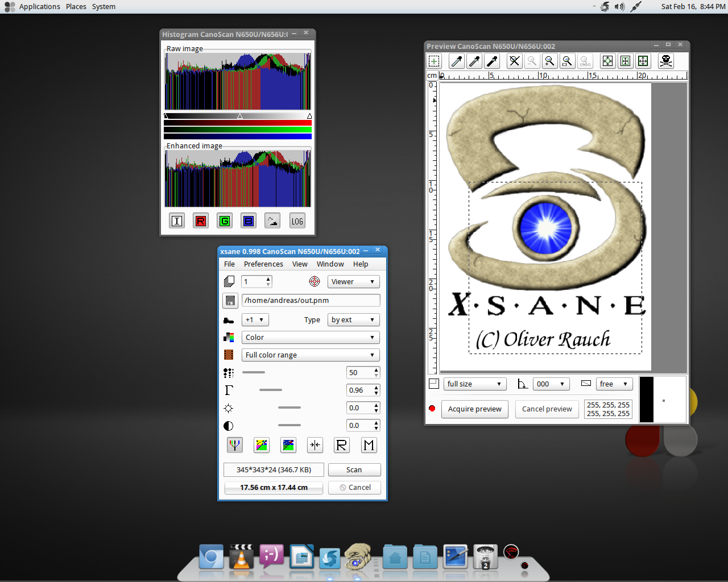The width and height of the screenshot is (728, 582).
Task: Open the Preferences menu
Action: click(263, 264)
